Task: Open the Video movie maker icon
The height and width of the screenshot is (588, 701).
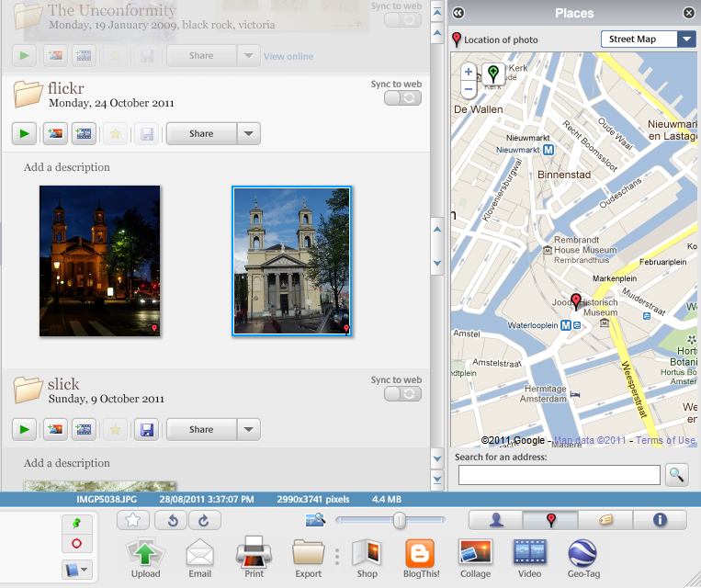Action: point(529,553)
